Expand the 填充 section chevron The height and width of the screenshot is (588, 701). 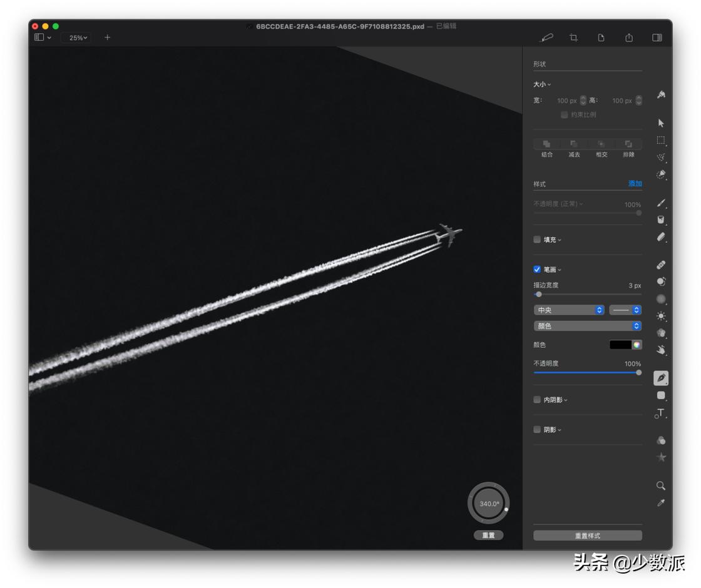pos(560,240)
